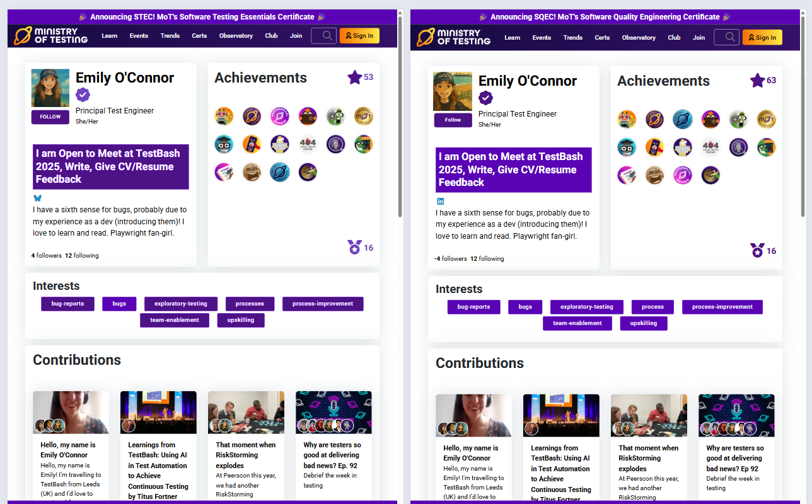Click 'Principal Test Engineer' in right window
The height and width of the screenshot is (504, 812).
tap(518, 114)
